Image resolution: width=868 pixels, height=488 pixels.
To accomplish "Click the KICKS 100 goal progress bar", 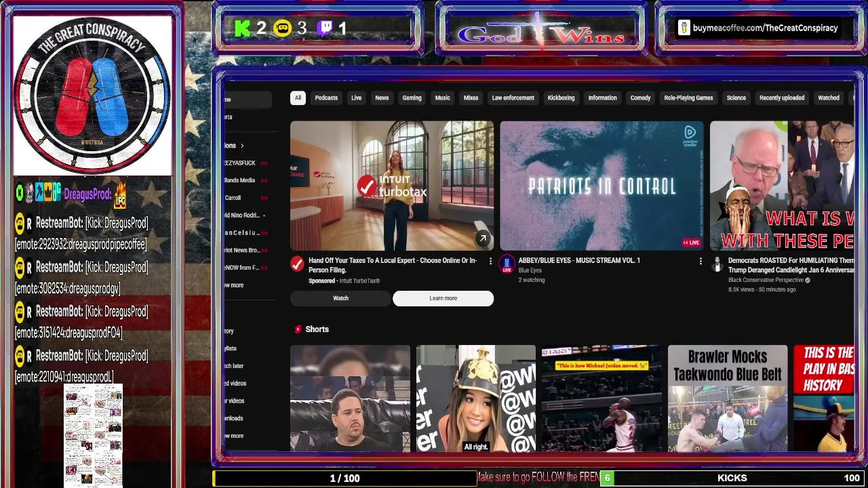I will (732, 479).
